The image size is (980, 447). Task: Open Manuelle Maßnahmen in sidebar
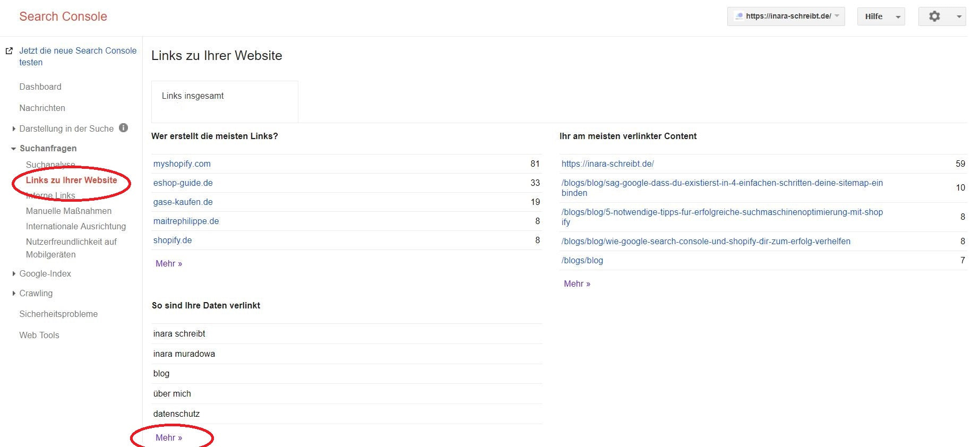[x=69, y=211]
